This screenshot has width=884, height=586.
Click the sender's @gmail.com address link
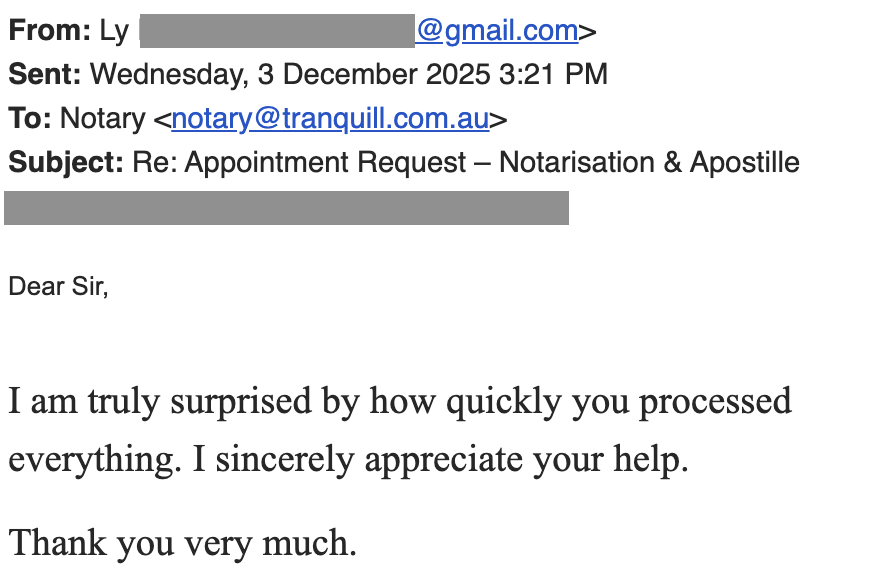(x=497, y=31)
